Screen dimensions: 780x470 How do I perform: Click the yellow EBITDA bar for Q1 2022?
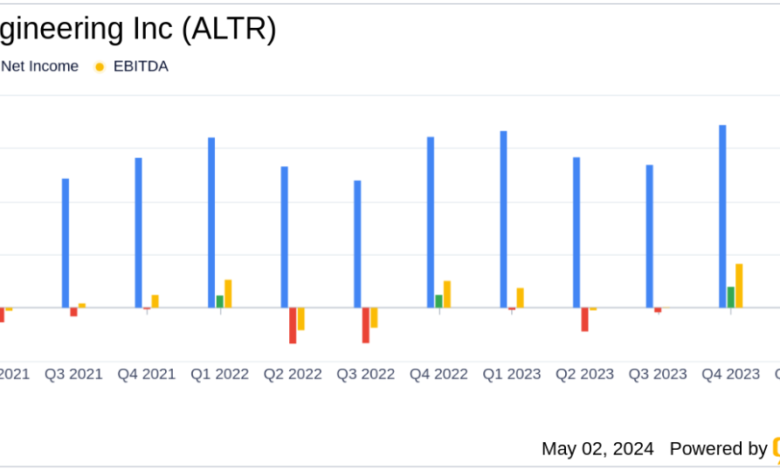[228, 294]
